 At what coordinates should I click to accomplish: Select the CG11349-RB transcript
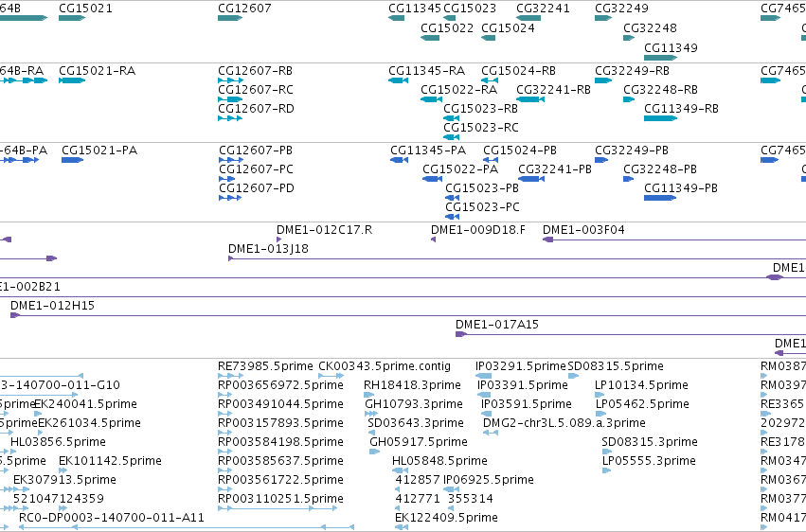pos(660,118)
